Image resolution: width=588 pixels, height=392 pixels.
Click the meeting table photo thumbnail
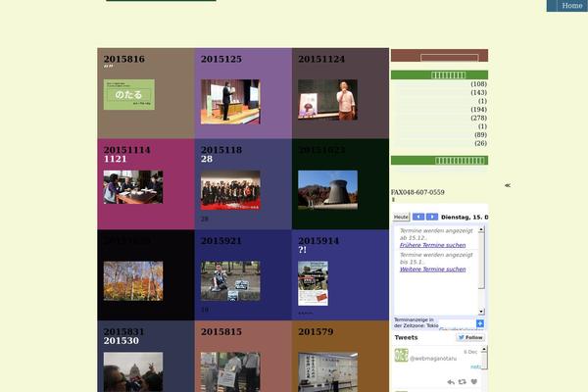[x=133, y=187]
